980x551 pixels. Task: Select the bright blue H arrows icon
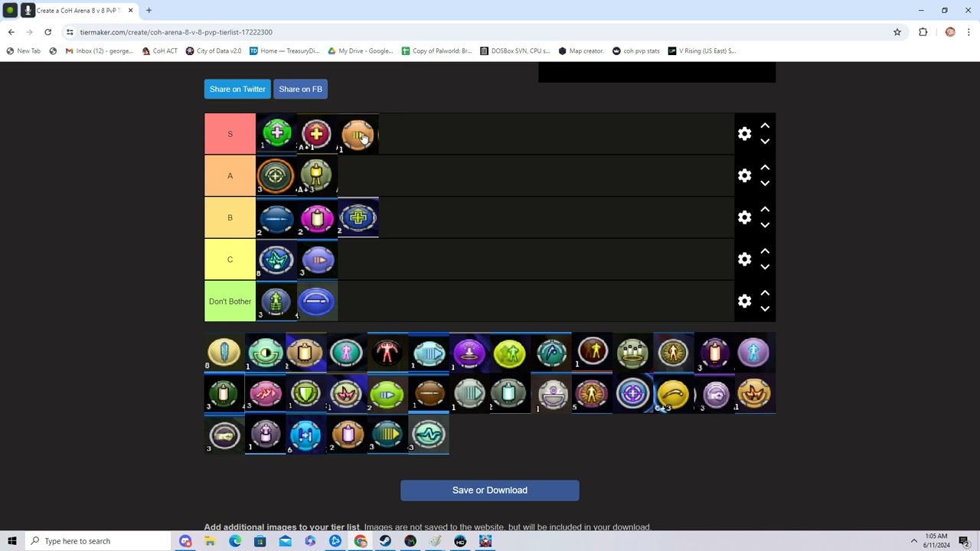(306, 435)
